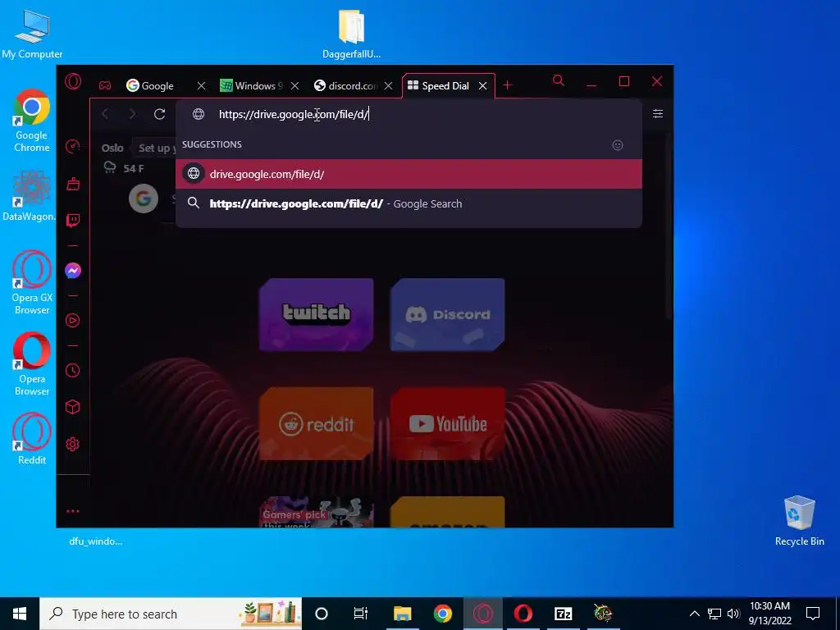Screen dimensions: 840x630
Task: Choose the Google Search suggestion row
Action: (x=409, y=203)
